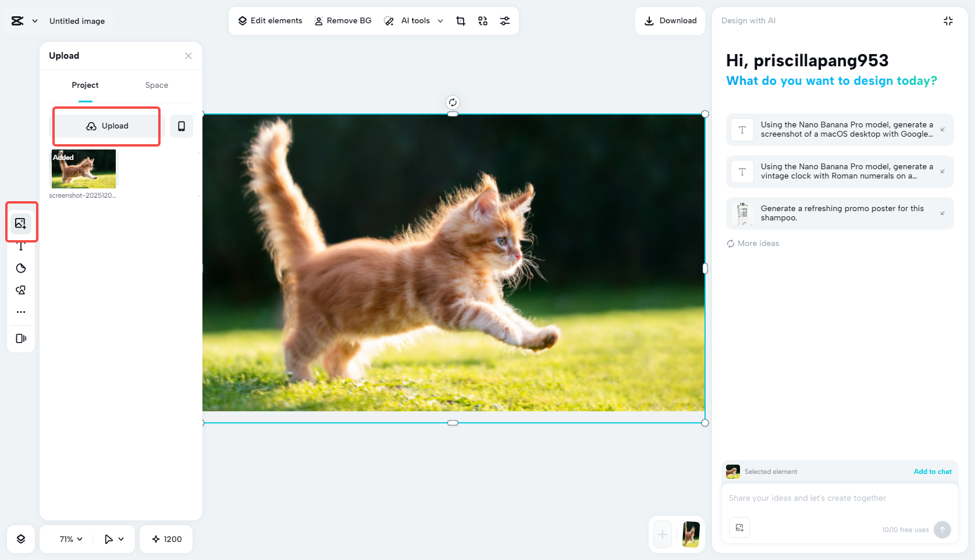
Task: Select the Text tool in the left sidebar
Action: 21,245
